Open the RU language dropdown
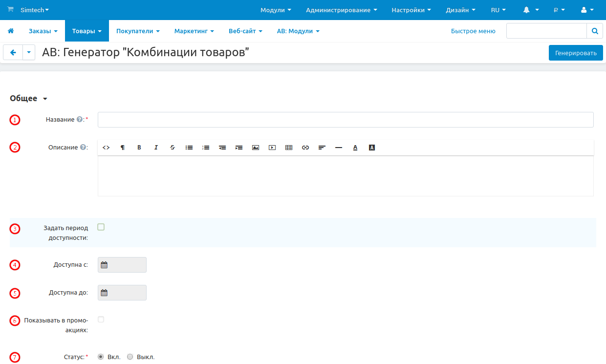The height and width of the screenshot is (364, 606). 498,10
